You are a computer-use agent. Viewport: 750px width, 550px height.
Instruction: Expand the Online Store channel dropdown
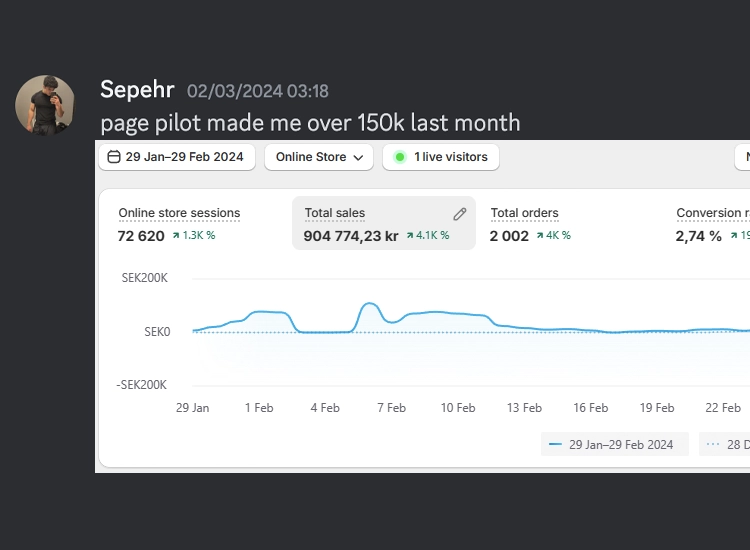(x=318, y=157)
